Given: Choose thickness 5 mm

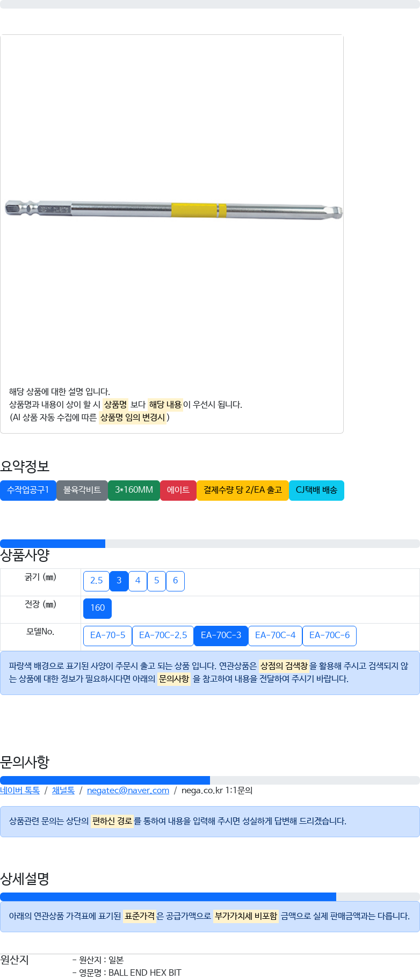Looking at the screenshot, I should [156, 581].
